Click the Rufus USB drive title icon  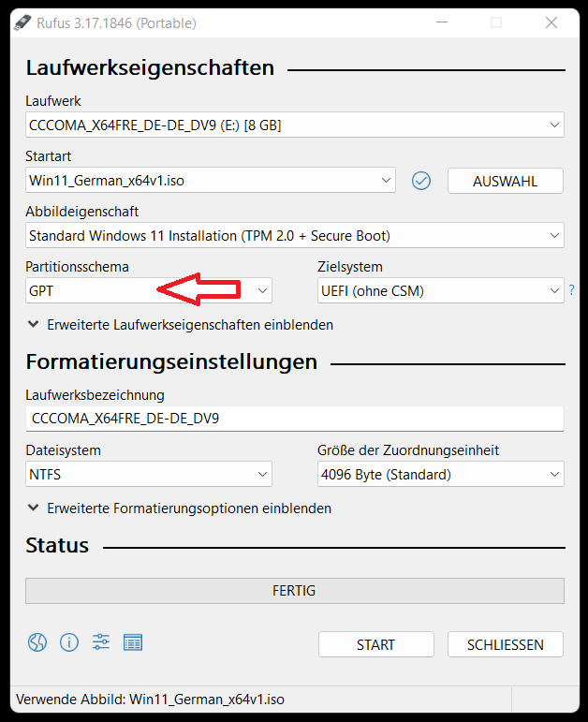22,22
